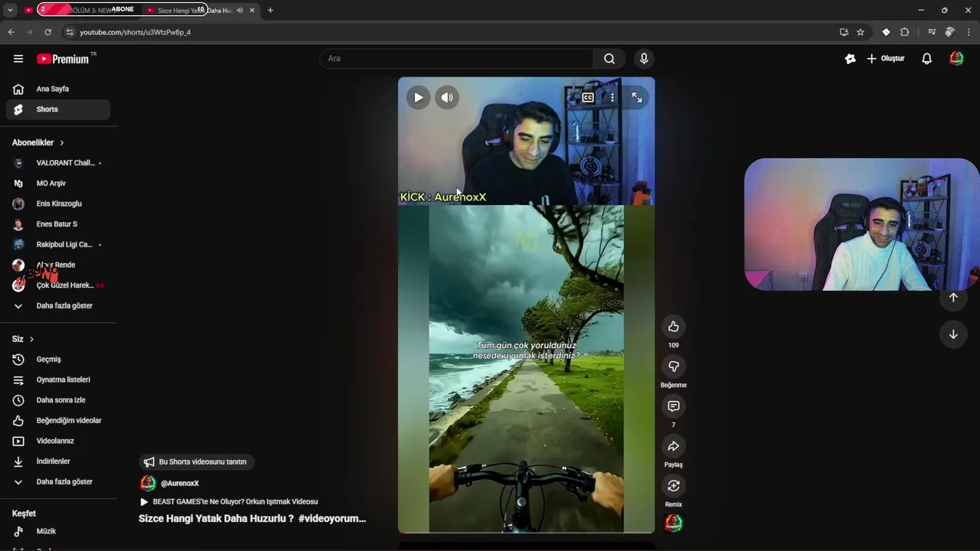The width and height of the screenshot is (980, 551).
Task: Bookmark this page with the star
Action: (x=861, y=32)
